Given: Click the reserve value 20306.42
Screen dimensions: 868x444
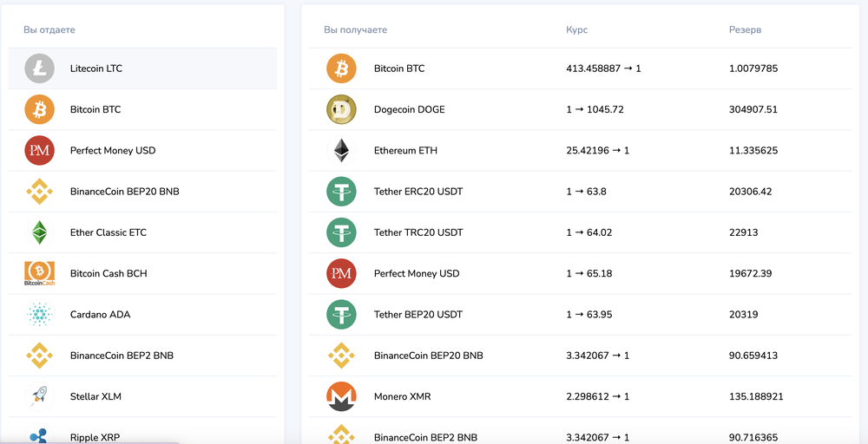Looking at the screenshot, I should click(750, 192).
